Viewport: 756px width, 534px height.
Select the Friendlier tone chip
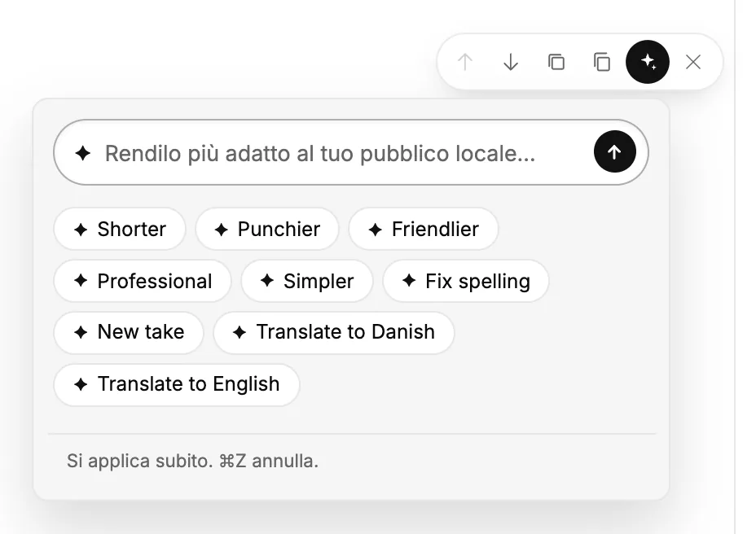pyautogui.click(x=424, y=230)
